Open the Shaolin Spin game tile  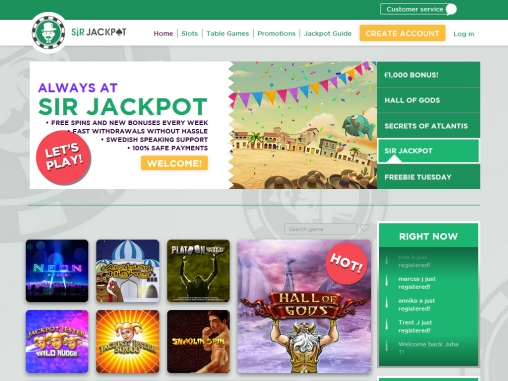(198, 341)
